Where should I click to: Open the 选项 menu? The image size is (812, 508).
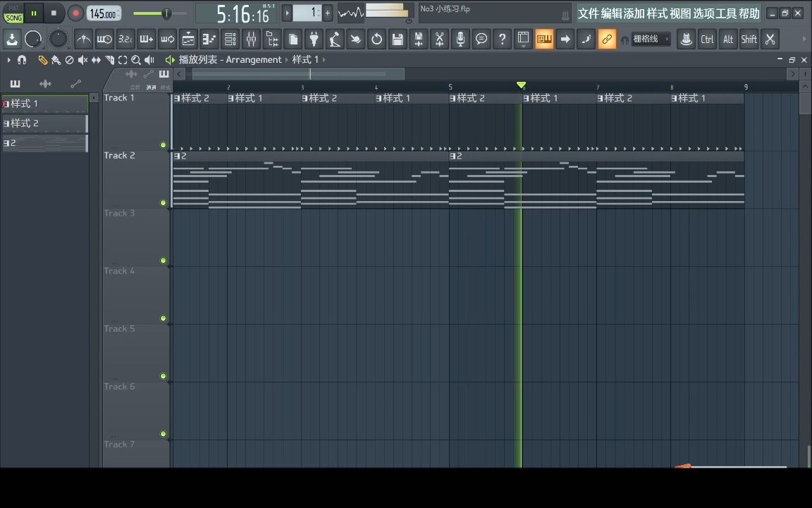tap(703, 13)
